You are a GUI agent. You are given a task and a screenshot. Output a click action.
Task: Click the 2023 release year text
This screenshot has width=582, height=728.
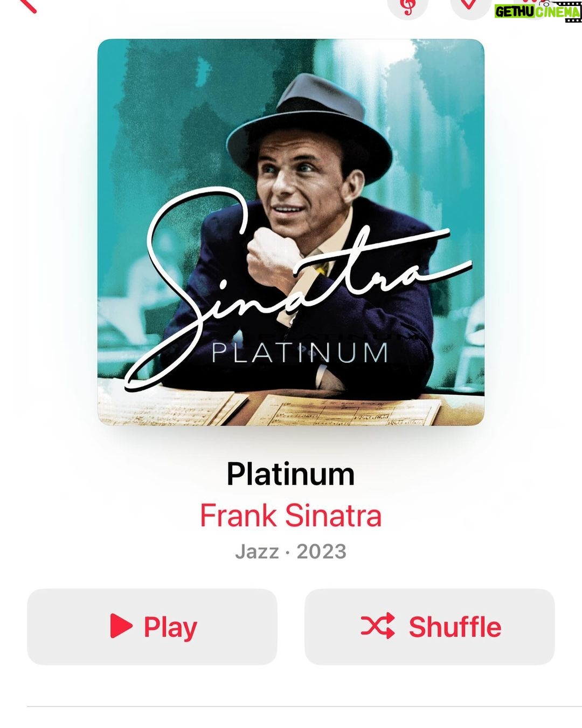click(x=322, y=551)
